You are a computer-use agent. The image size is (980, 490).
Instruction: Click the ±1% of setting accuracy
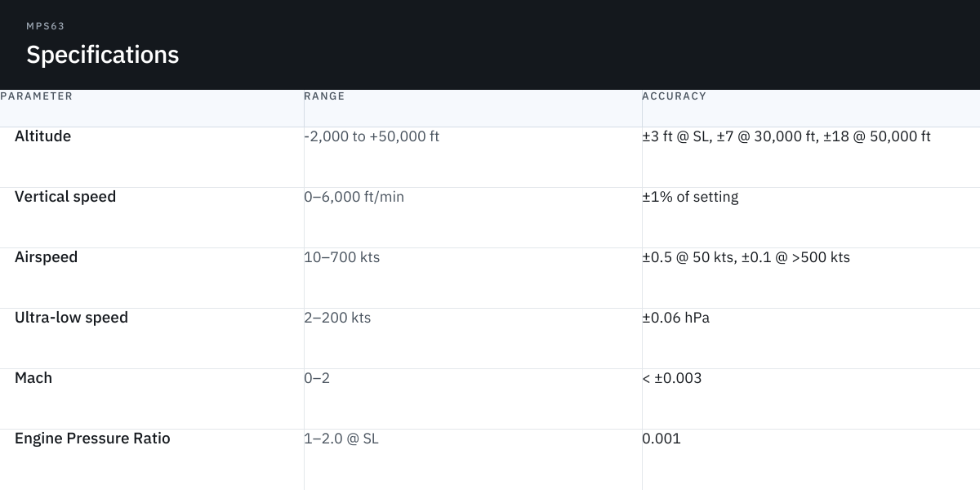coord(690,197)
